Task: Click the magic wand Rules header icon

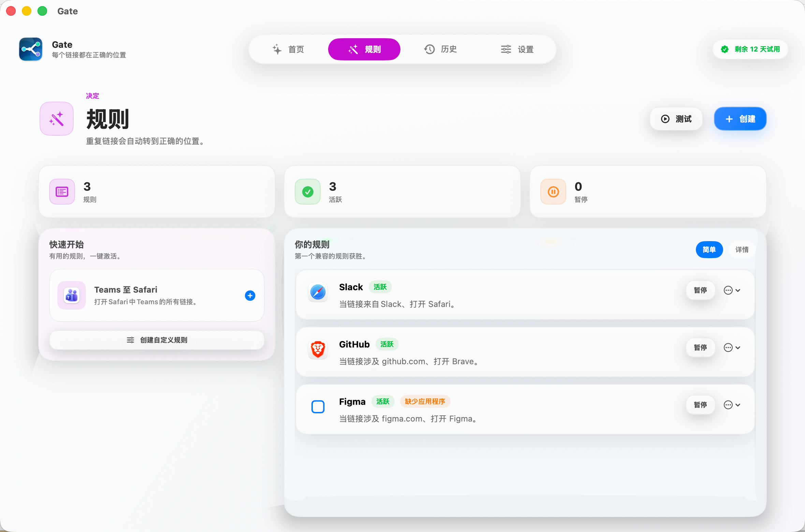Action: [x=57, y=119]
